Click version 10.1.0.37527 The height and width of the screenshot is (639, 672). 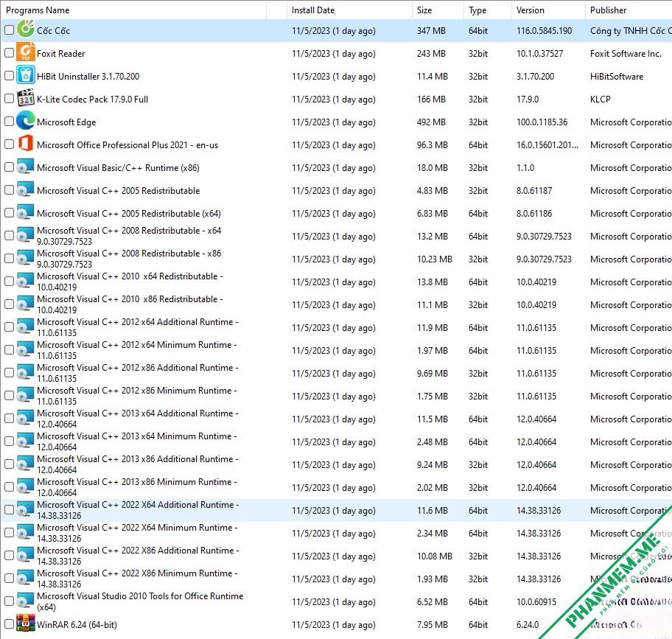[539, 54]
